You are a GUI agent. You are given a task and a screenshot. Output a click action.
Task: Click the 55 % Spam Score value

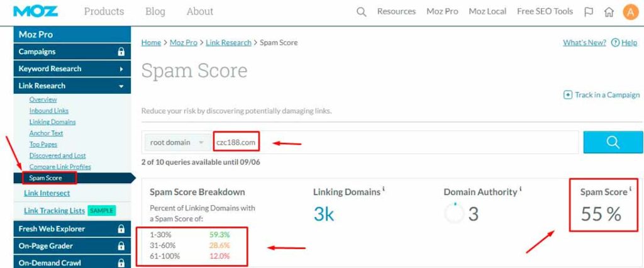click(601, 215)
